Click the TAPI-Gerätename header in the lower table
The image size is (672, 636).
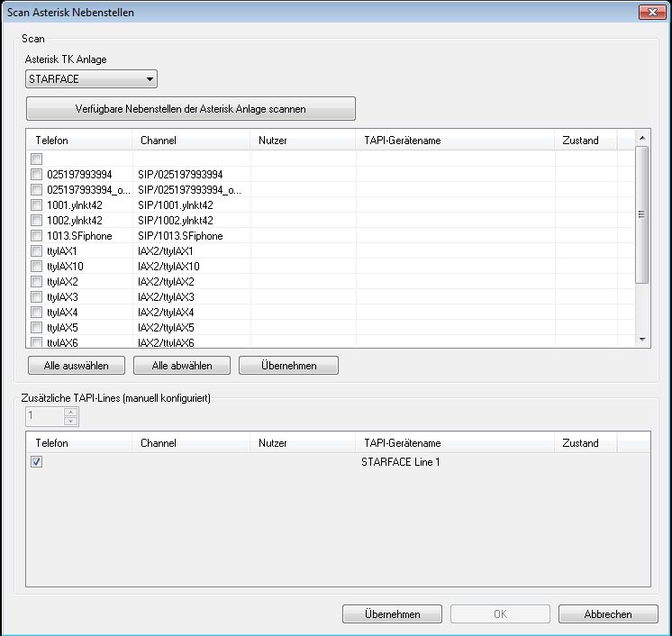455,443
